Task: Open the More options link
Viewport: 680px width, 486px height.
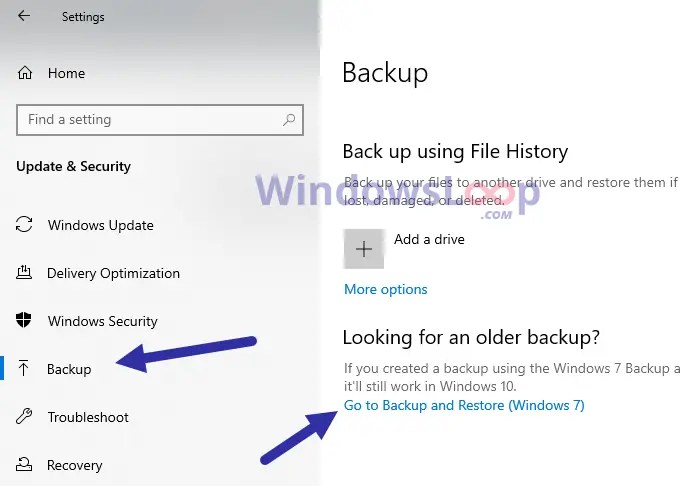Action: (x=386, y=289)
